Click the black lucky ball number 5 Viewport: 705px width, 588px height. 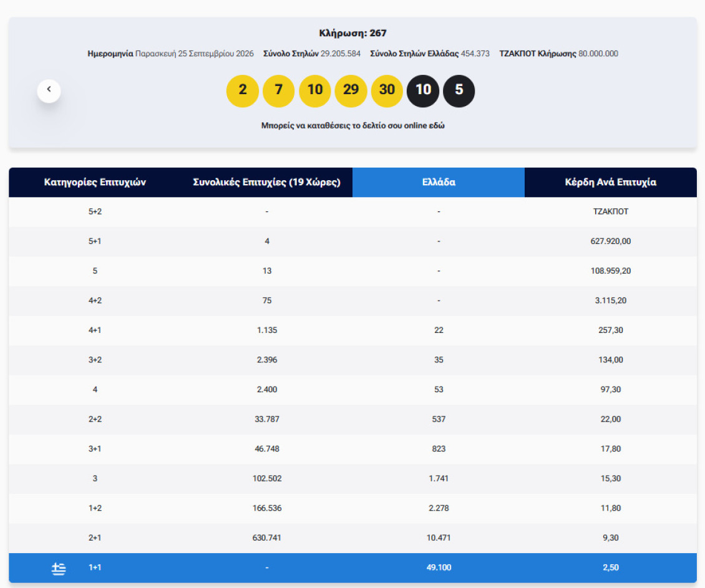click(459, 91)
